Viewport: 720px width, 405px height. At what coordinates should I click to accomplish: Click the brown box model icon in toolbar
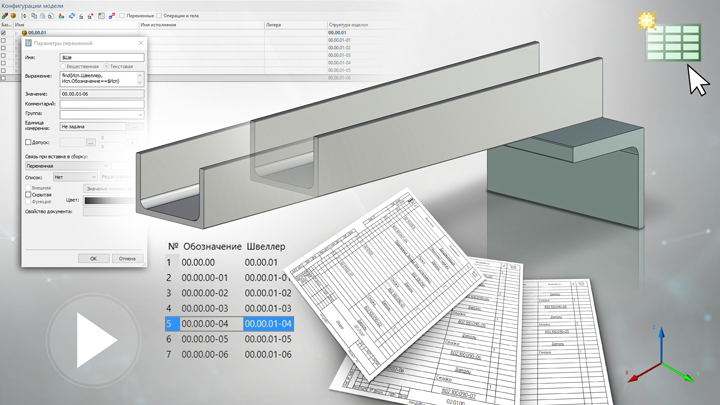(x=13, y=16)
